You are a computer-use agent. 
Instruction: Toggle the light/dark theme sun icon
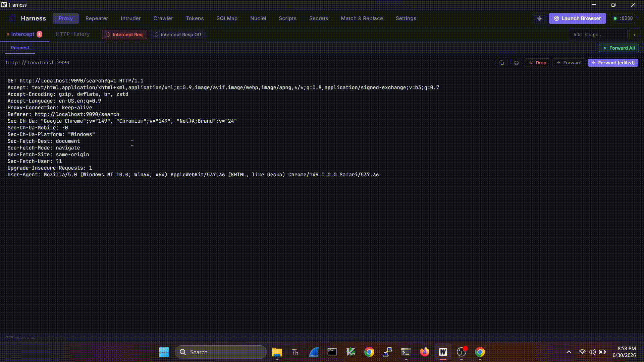click(x=539, y=18)
